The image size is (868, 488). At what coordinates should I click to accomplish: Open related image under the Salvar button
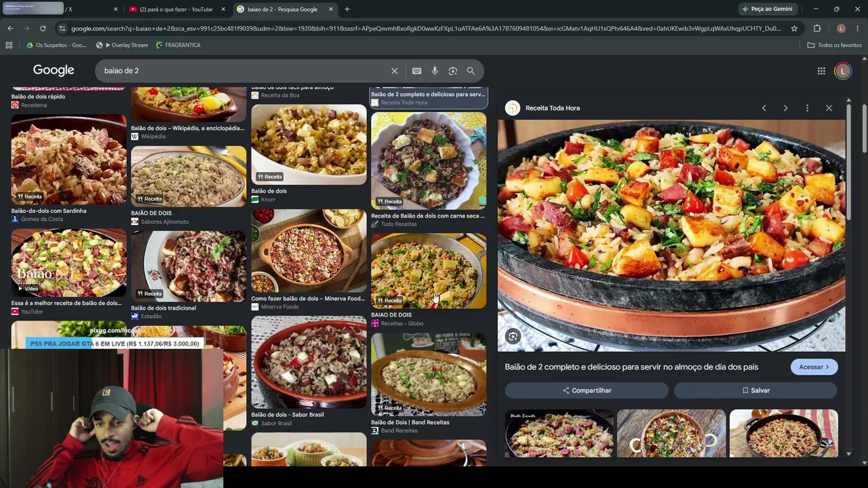click(x=784, y=433)
